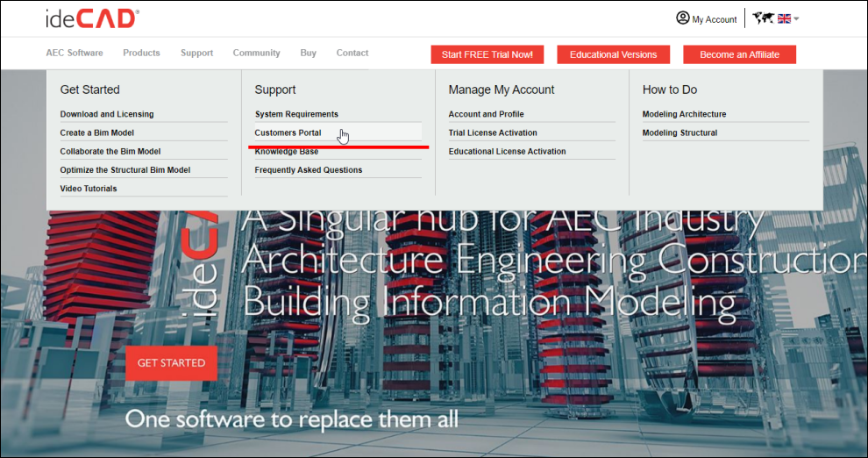
Task: Click Educational Versions button
Action: click(x=614, y=54)
